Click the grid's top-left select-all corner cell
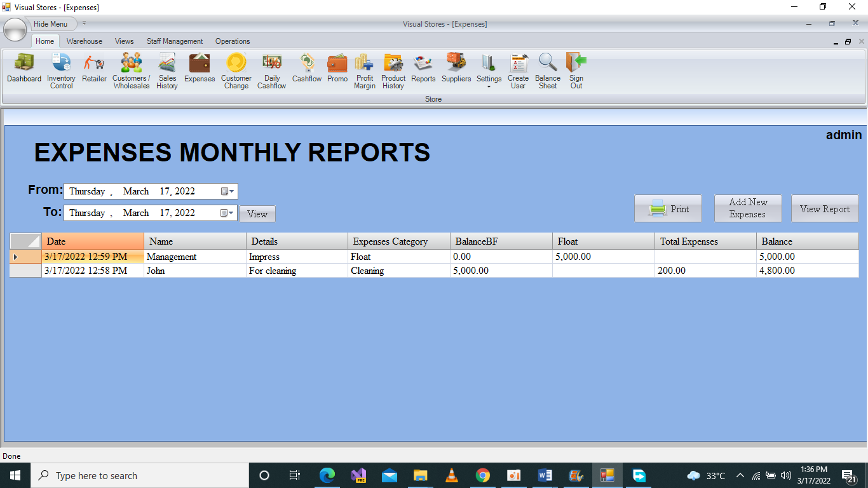The width and height of the screenshot is (868, 488). point(26,241)
